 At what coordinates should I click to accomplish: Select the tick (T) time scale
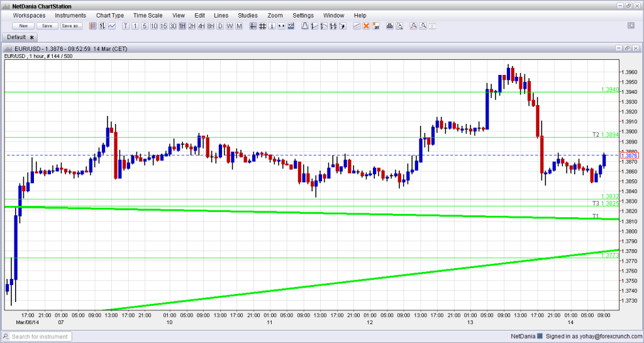[x=126, y=26]
